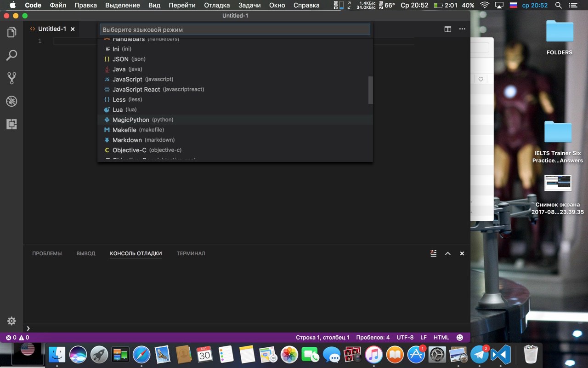Image resolution: width=588 pixels, height=368 pixels.
Task: Open Safari from the Dock
Action: click(141, 354)
